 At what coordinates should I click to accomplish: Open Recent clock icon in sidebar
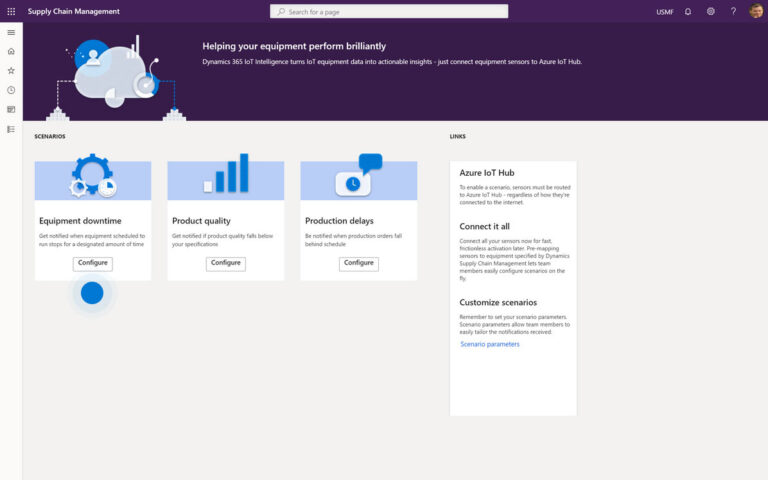pyautogui.click(x=11, y=90)
